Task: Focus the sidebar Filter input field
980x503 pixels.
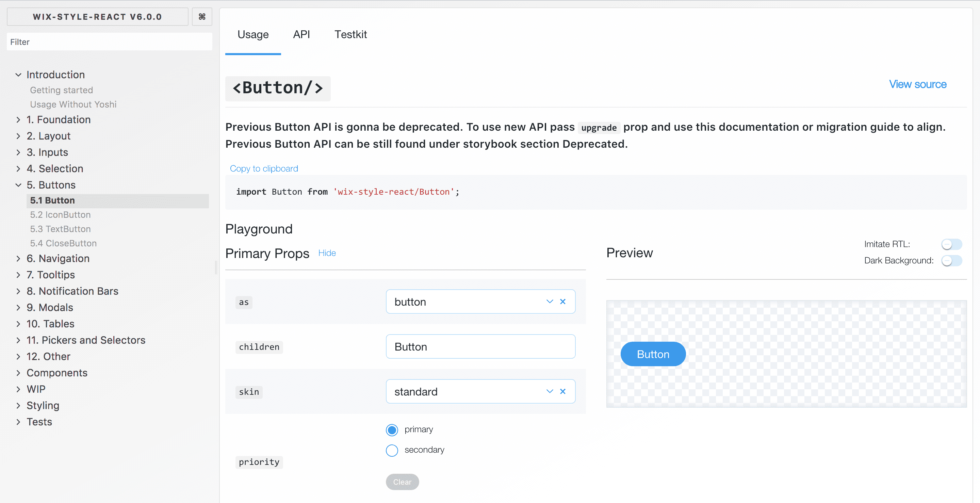Action: click(109, 42)
